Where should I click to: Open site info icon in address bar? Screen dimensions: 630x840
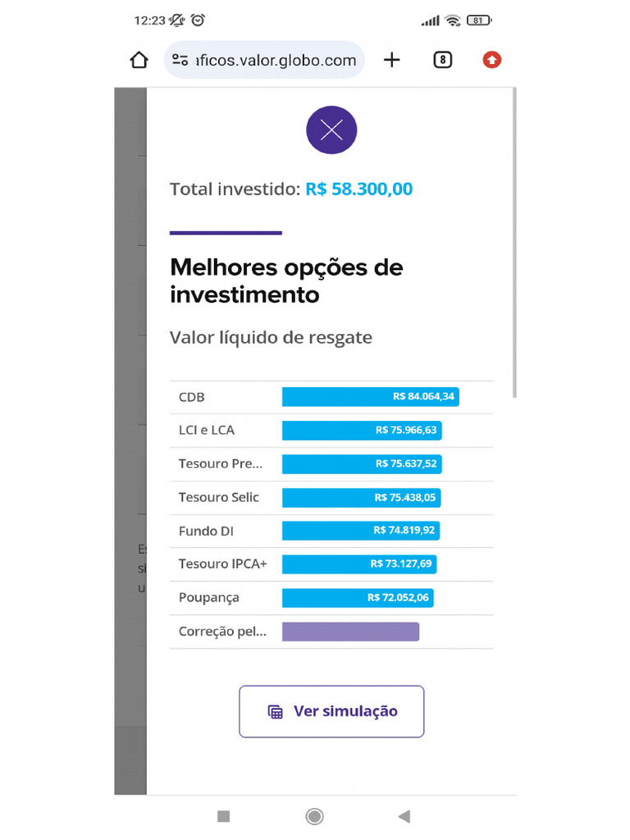[x=180, y=60]
